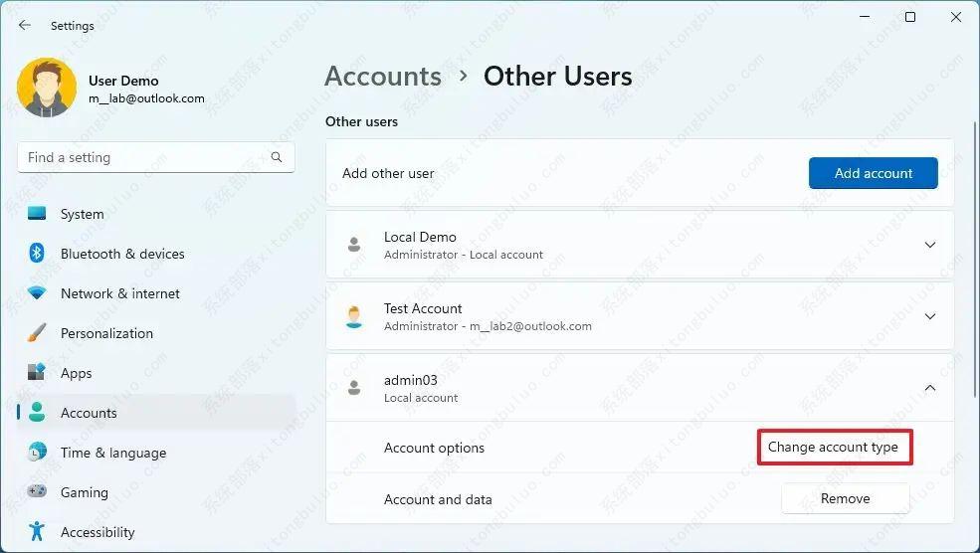Click the Find a setting search box
The height and width of the screenshot is (553, 980).
tap(144, 157)
